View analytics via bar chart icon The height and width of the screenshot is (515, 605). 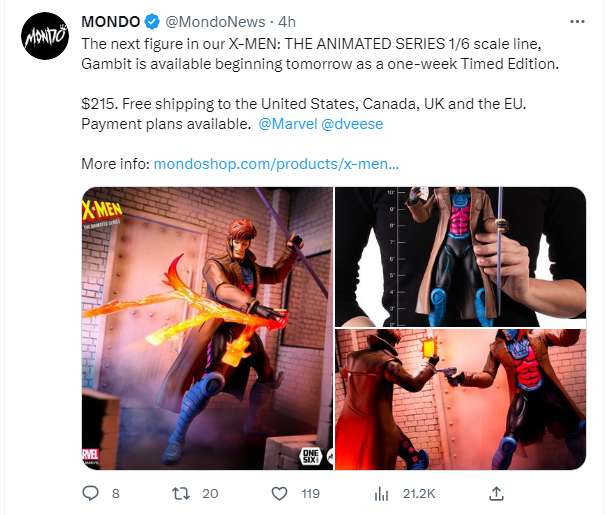click(381, 493)
